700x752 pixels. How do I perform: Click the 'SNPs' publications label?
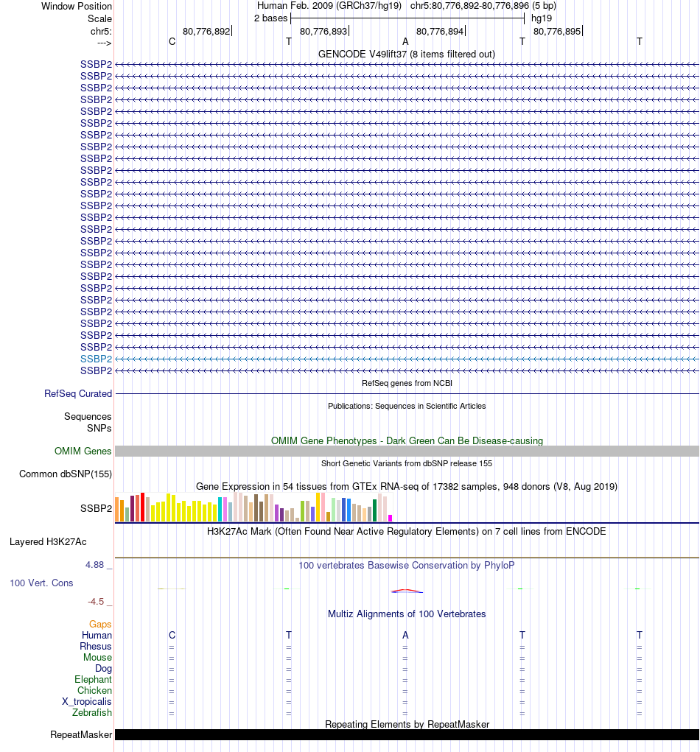[99, 428]
